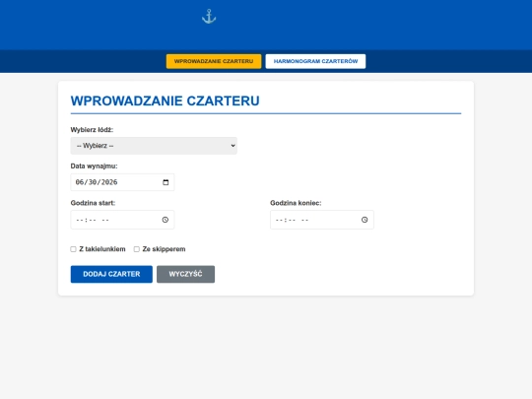
Task: Switch to Harmonogram czarterów tab
Action: [x=315, y=61]
